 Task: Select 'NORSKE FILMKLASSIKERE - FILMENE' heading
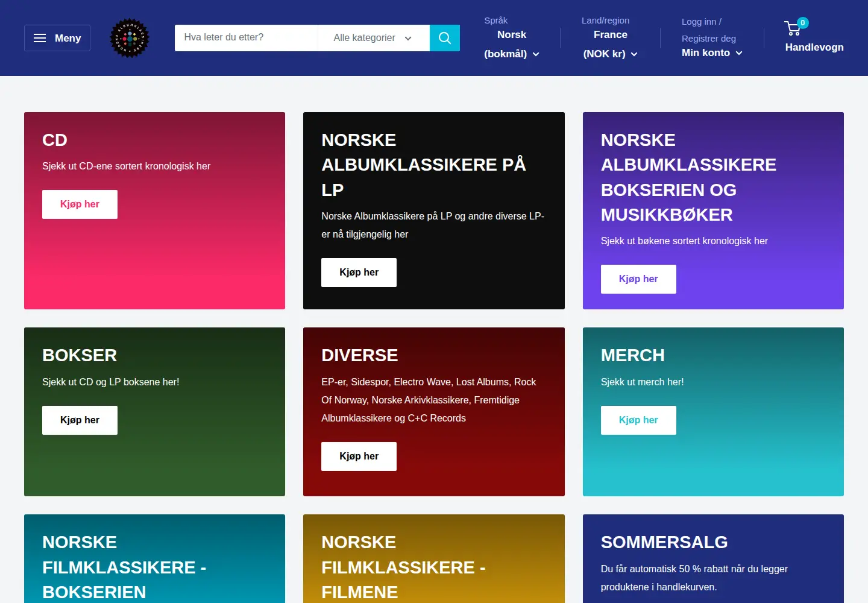pos(403,567)
